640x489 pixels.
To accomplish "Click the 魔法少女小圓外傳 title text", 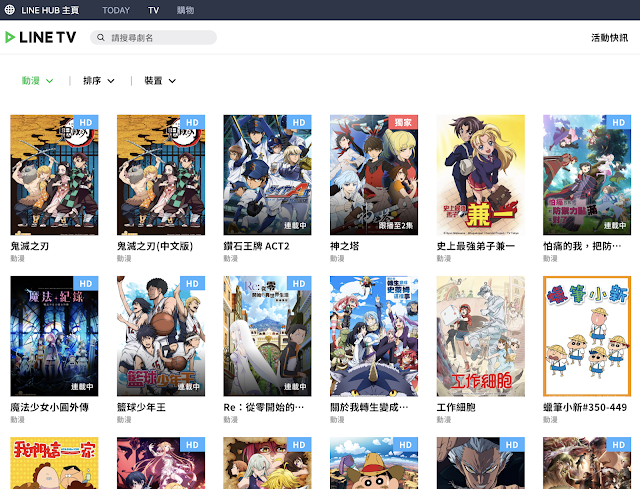I will pos(49,407).
